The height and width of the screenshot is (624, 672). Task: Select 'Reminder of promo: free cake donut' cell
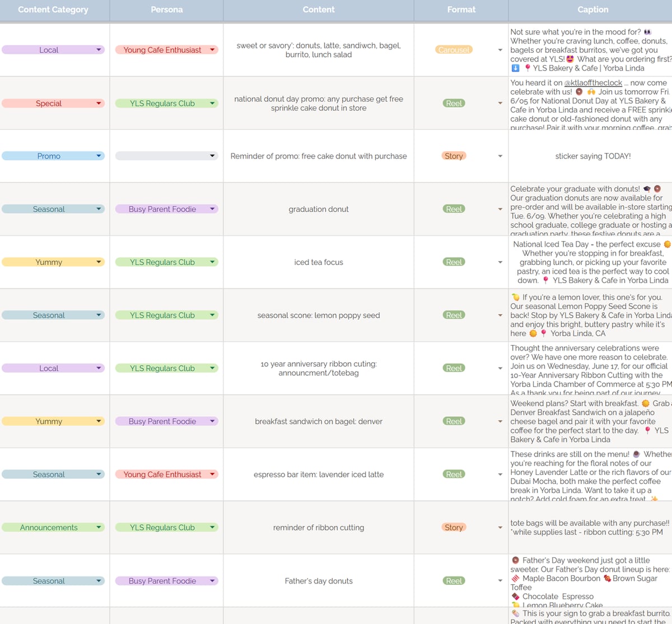319,156
